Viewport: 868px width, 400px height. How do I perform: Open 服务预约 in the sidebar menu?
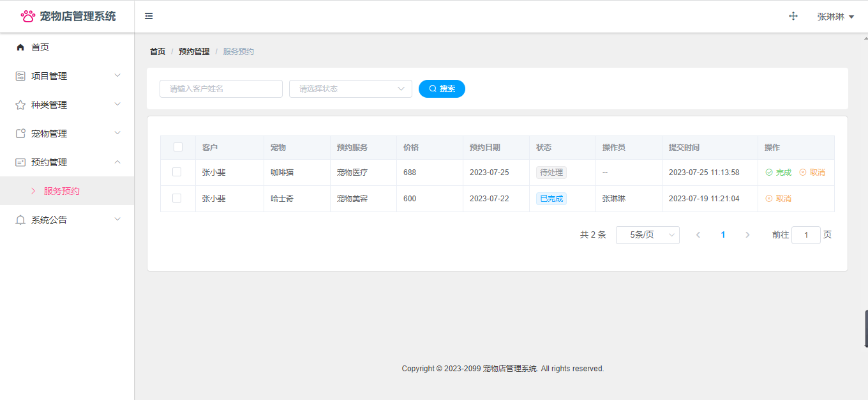coord(61,191)
